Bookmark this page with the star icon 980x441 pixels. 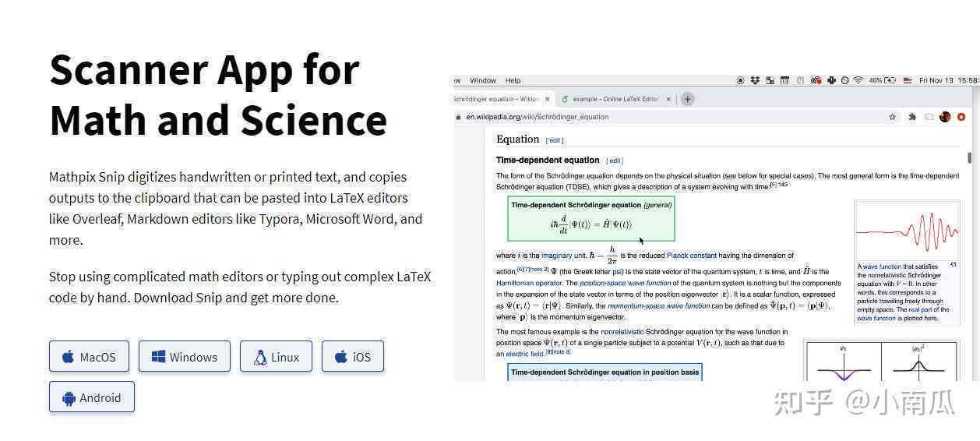(892, 117)
